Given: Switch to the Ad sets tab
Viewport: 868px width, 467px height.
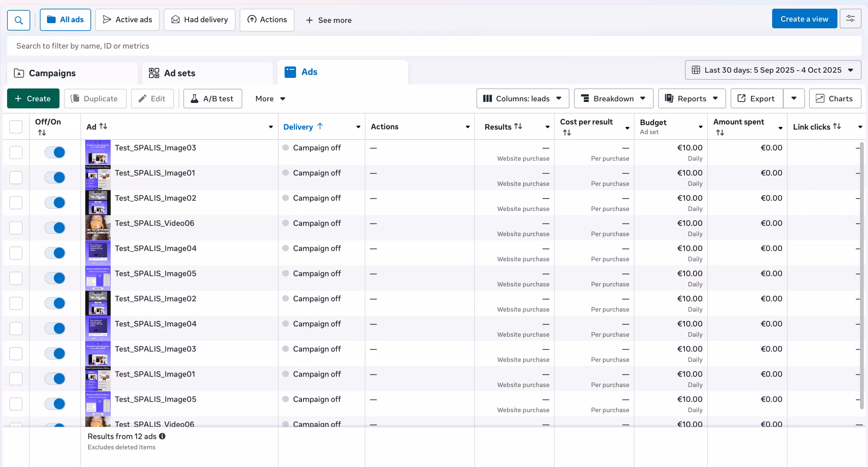Looking at the screenshot, I should coord(179,73).
